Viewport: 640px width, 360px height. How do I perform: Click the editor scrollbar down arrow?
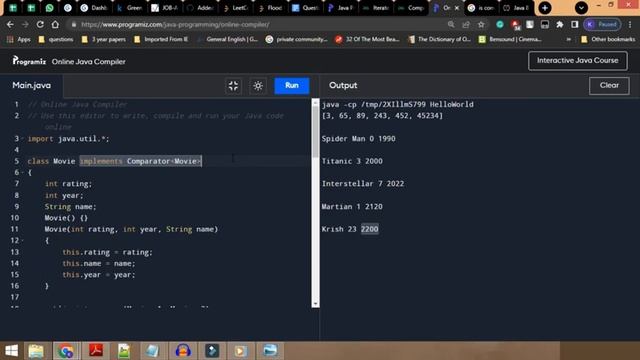point(315,304)
